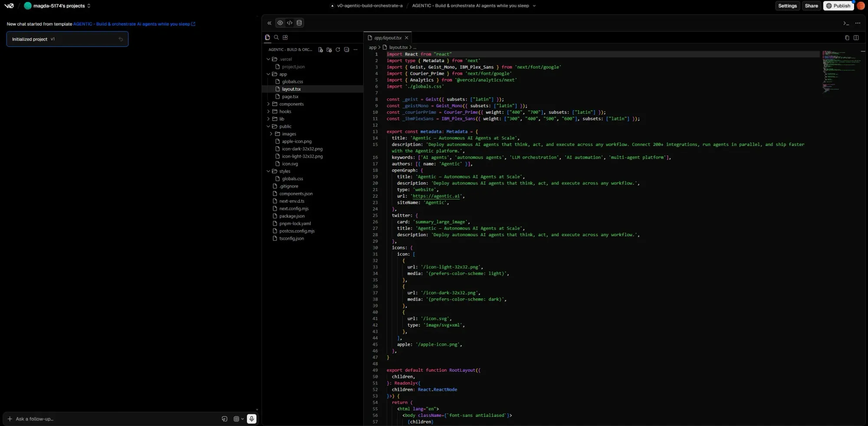Open the Settings button
This screenshot has height=426, width=868.
(787, 6)
